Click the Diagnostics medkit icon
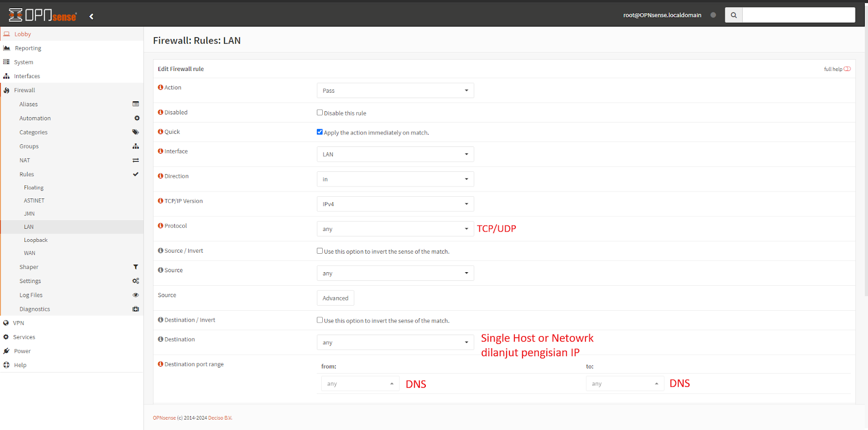The height and width of the screenshot is (430, 868). point(136,309)
